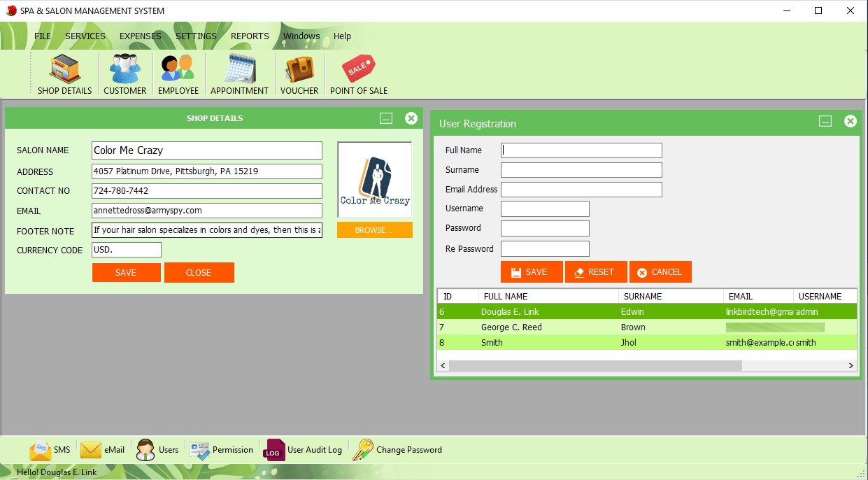Open the Voucher module icon
The image size is (868, 480).
pos(299,73)
